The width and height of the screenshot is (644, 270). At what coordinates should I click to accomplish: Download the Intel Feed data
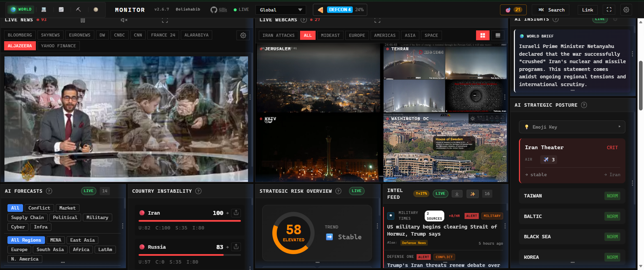coord(457,194)
